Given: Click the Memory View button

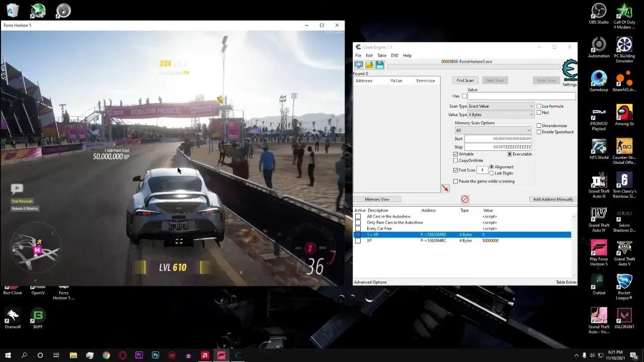Looking at the screenshot, I should pos(377,200).
